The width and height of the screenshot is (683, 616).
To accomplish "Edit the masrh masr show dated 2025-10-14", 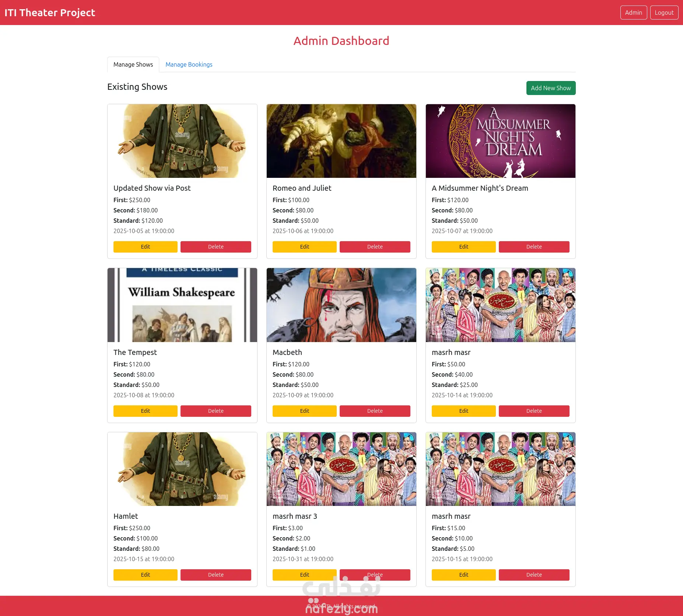I will click(x=464, y=411).
